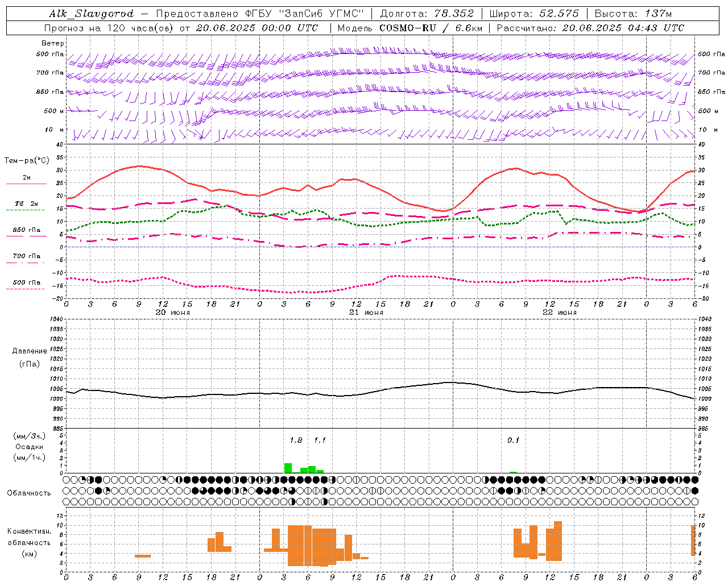Screen dimensions: 728x582
Task: Click the (мм/1ч.) precipitation unit label
Action: click(30, 458)
